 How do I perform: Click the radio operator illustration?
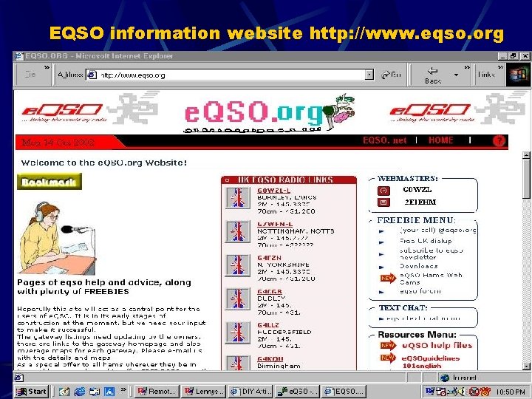(56, 238)
